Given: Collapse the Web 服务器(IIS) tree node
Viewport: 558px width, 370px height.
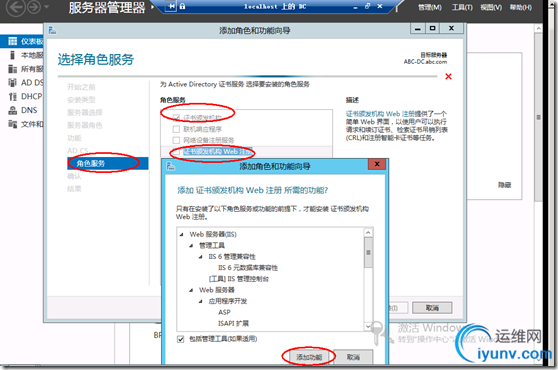Looking at the screenshot, I should tap(182, 234).
